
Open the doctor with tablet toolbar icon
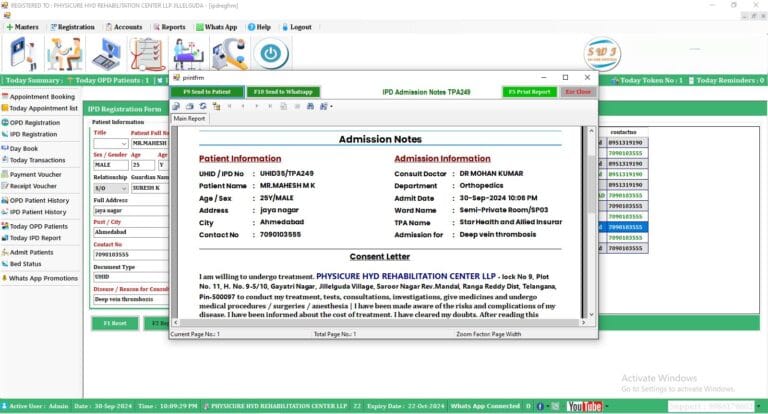pos(23,54)
